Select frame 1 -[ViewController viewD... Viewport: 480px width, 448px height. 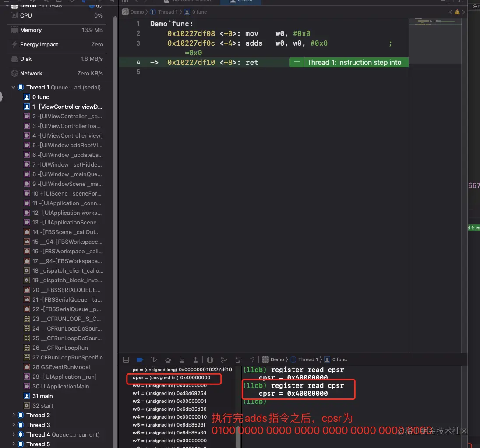[x=64, y=107]
